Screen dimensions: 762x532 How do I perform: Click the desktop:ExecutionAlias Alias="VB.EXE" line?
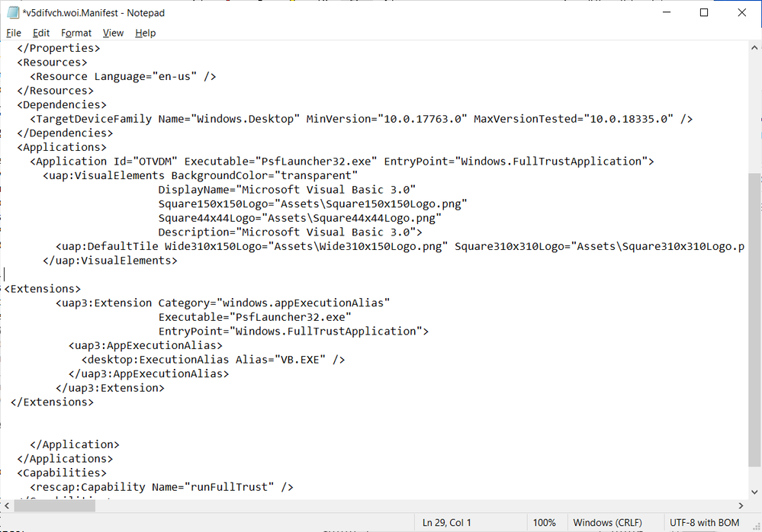[x=213, y=360]
